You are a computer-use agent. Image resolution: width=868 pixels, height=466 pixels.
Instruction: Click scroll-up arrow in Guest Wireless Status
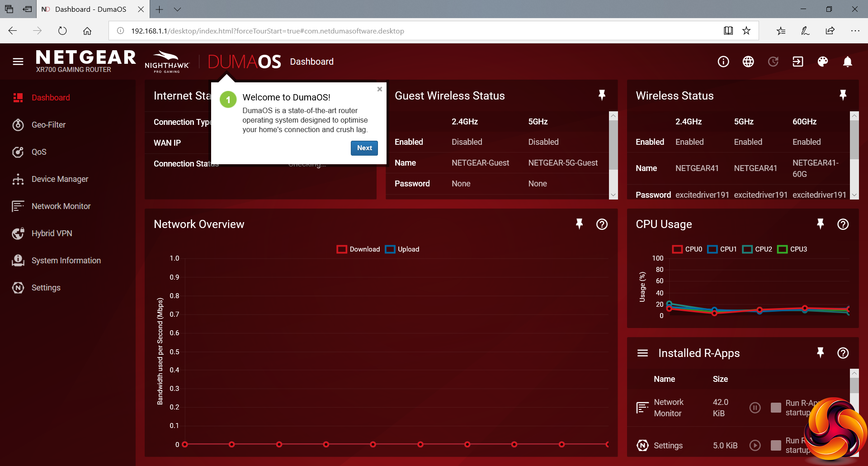click(613, 116)
